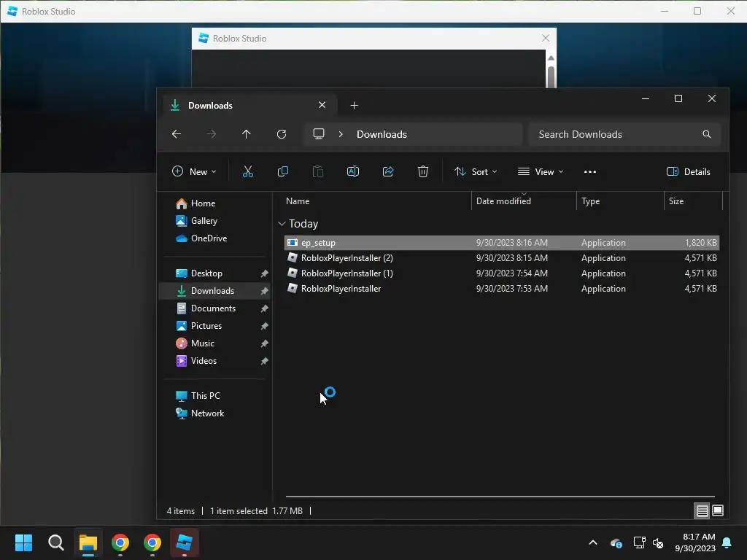Click the horizontal scrollbar in file list
Screen dimensions: 747x560
tap(500, 496)
